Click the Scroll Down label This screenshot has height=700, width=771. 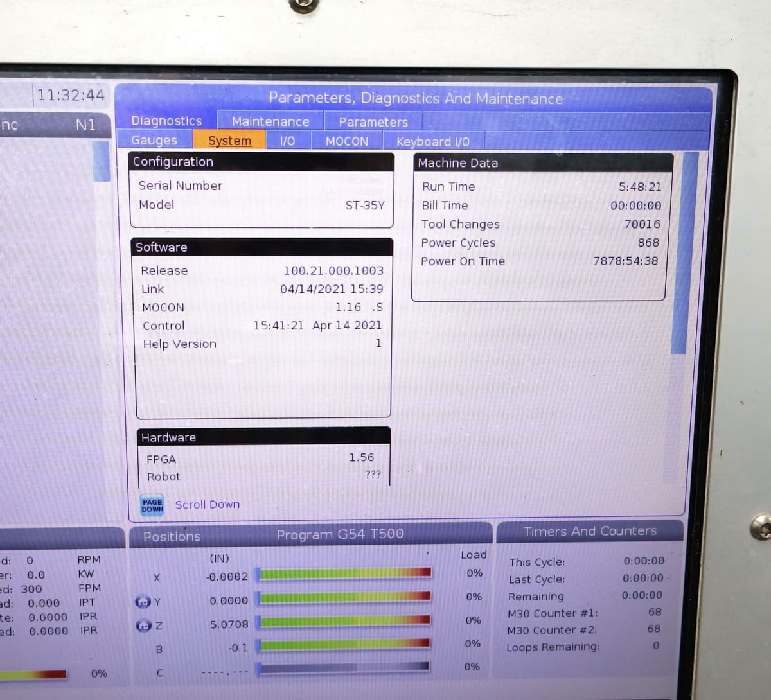coord(207,505)
